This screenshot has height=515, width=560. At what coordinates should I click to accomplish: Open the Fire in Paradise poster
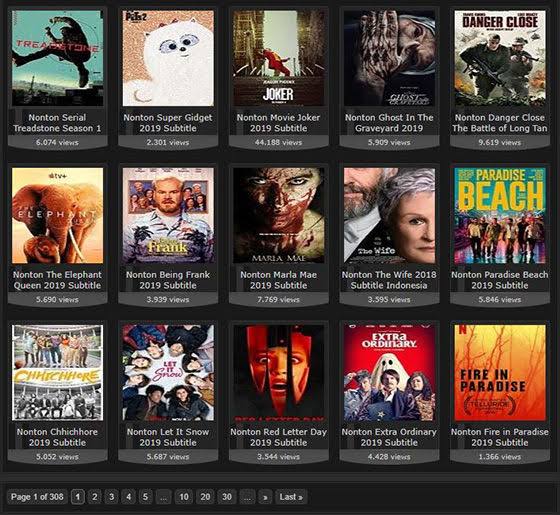coord(500,372)
